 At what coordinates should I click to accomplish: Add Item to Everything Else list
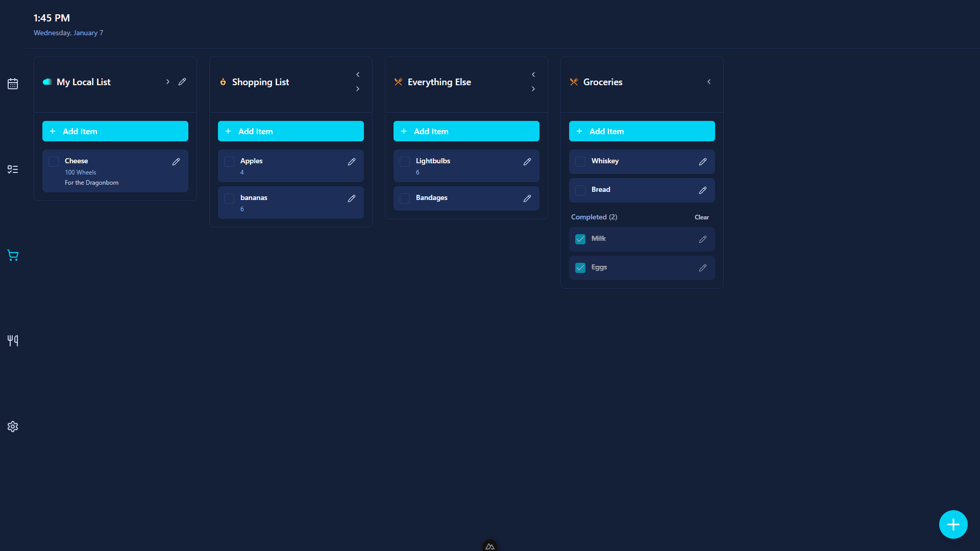click(466, 131)
